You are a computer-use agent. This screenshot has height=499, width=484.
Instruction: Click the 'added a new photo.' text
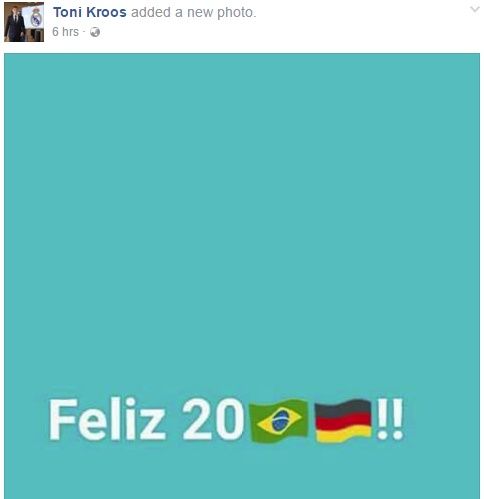click(194, 12)
